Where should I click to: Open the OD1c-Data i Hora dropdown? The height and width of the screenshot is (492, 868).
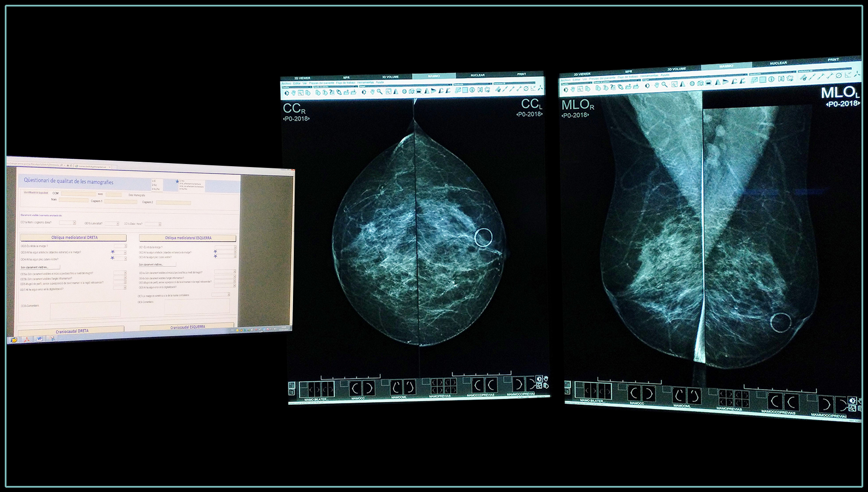(153, 224)
